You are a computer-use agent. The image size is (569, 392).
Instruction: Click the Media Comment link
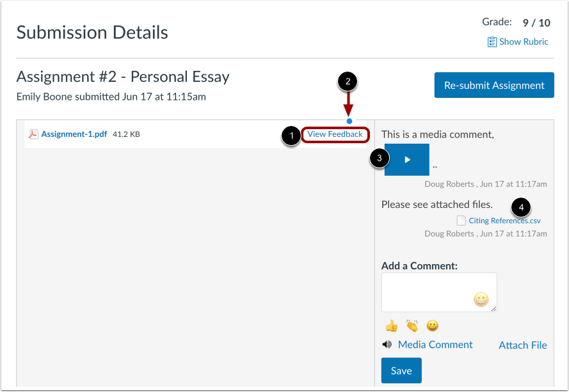435,344
